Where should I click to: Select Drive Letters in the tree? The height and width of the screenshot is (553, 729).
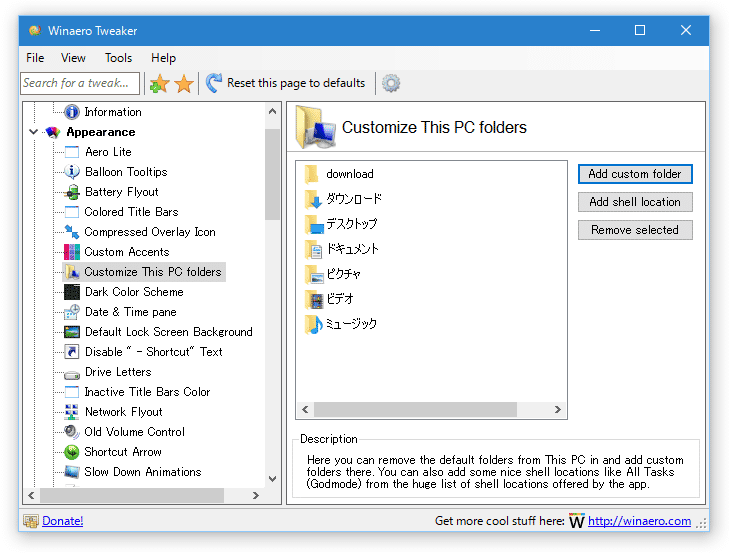(x=118, y=372)
